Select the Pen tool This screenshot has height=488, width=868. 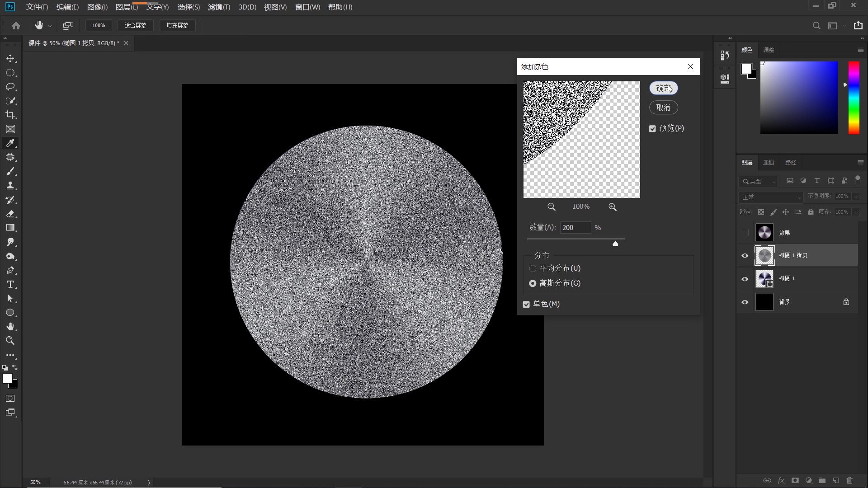click(10, 270)
